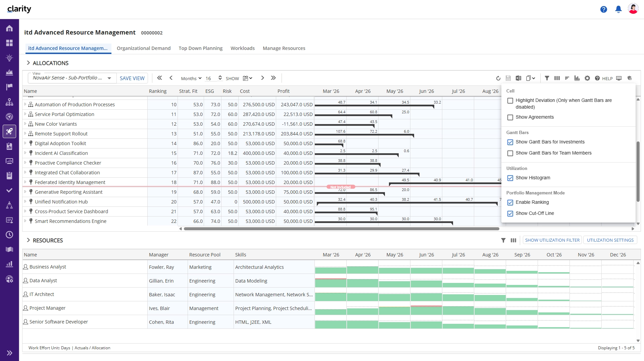The image size is (644, 361).
Task: Open HELP in the allocations toolbar
Action: tap(604, 78)
